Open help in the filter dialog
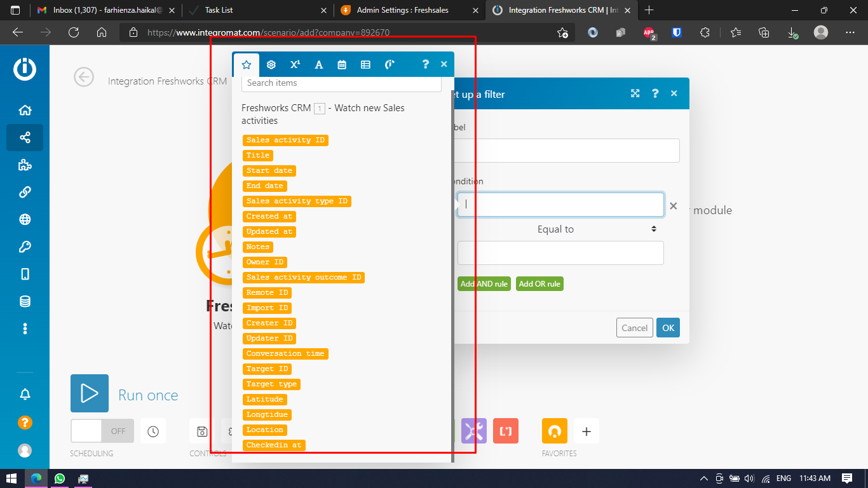The height and width of the screenshot is (488, 868). (655, 93)
